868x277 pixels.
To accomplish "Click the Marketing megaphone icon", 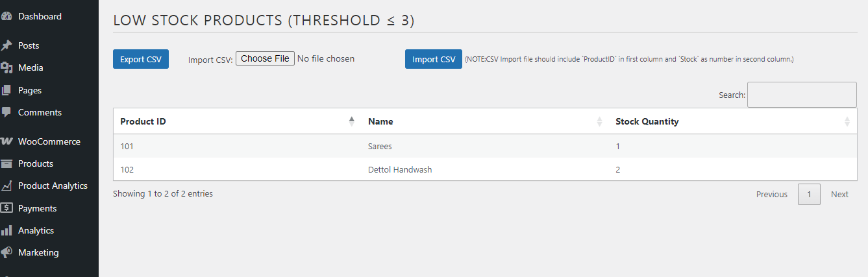I will point(6,252).
